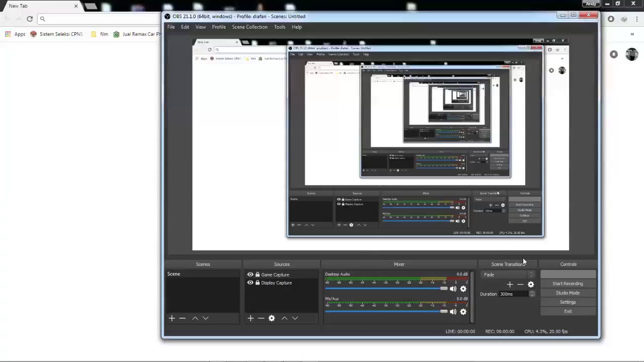Image resolution: width=644 pixels, height=362 pixels.
Task: Close the New Tab browser tab
Action: [x=76, y=6]
